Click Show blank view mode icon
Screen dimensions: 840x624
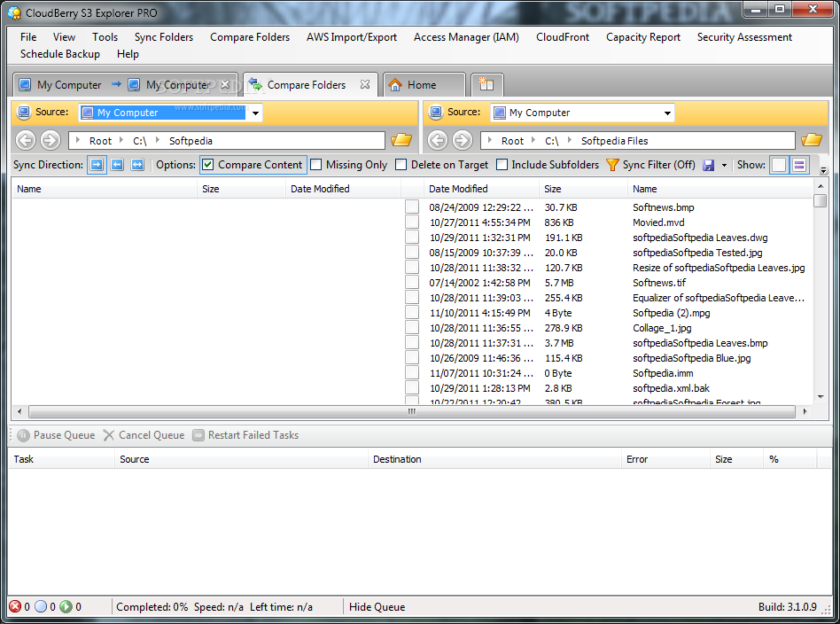point(779,165)
